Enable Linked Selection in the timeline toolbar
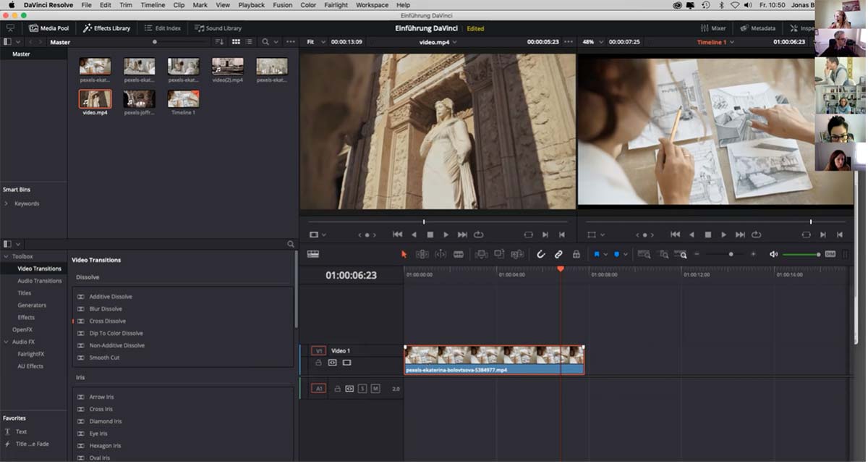 pos(558,254)
